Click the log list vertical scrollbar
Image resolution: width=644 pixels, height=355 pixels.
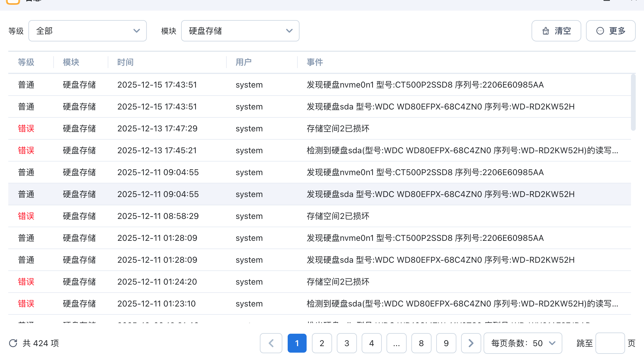[633, 102]
